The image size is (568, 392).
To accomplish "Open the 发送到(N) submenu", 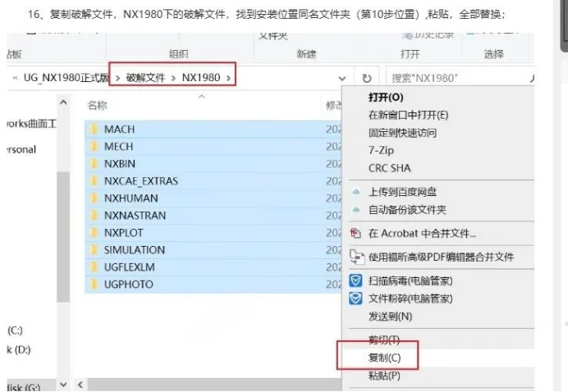I will (x=390, y=317).
